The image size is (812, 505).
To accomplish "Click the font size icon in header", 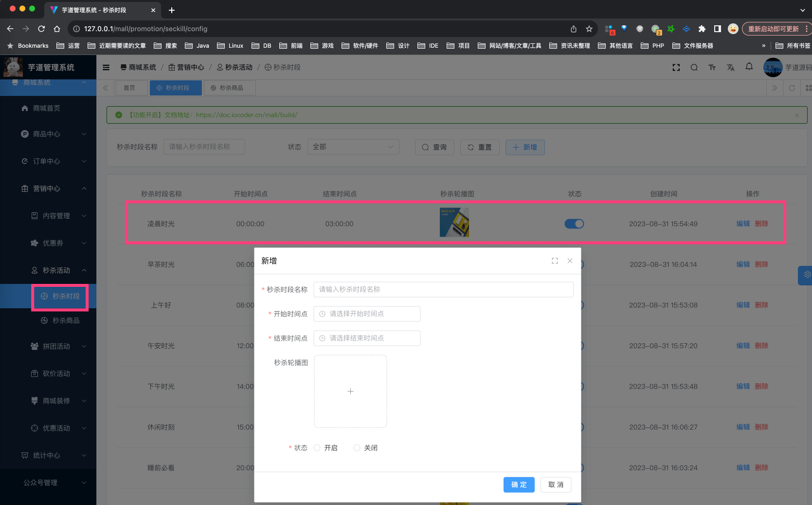I will (712, 67).
